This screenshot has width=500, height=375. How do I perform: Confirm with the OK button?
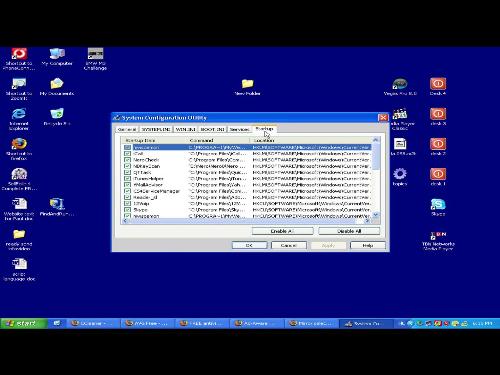tap(249, 245)
